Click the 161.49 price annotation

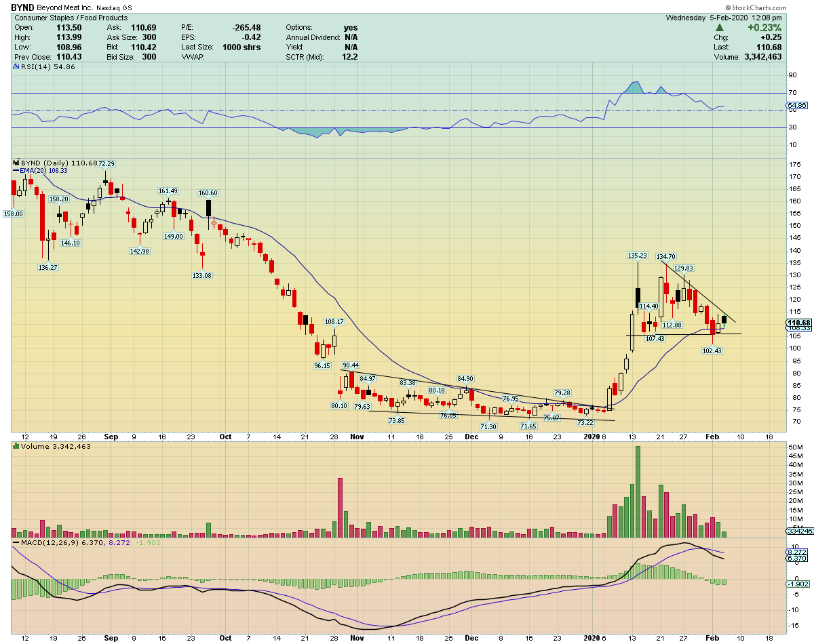tap(168, 191)
